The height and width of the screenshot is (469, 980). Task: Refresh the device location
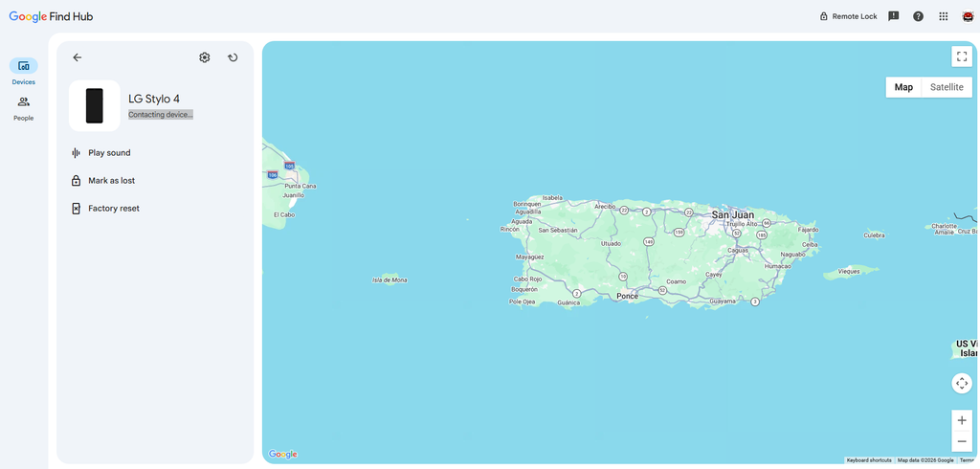(x=233, y=57)
